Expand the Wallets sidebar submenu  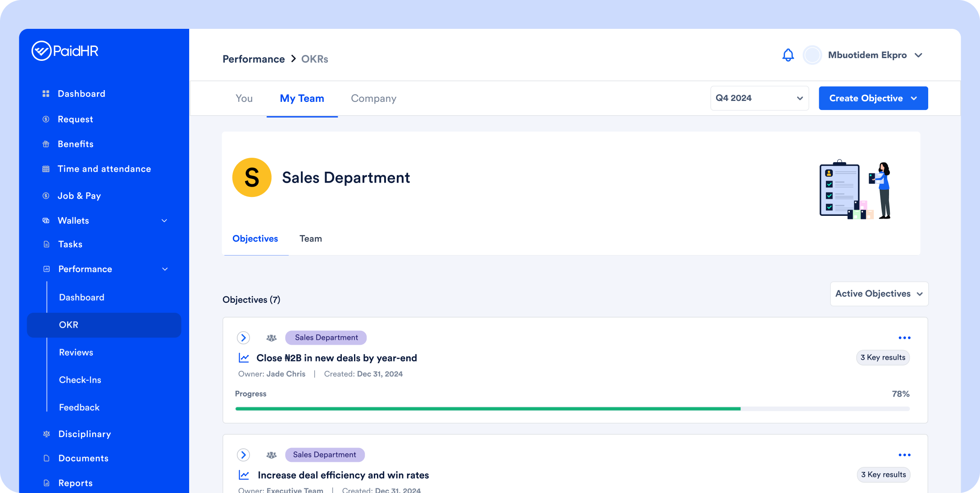(x=164, y=221)
